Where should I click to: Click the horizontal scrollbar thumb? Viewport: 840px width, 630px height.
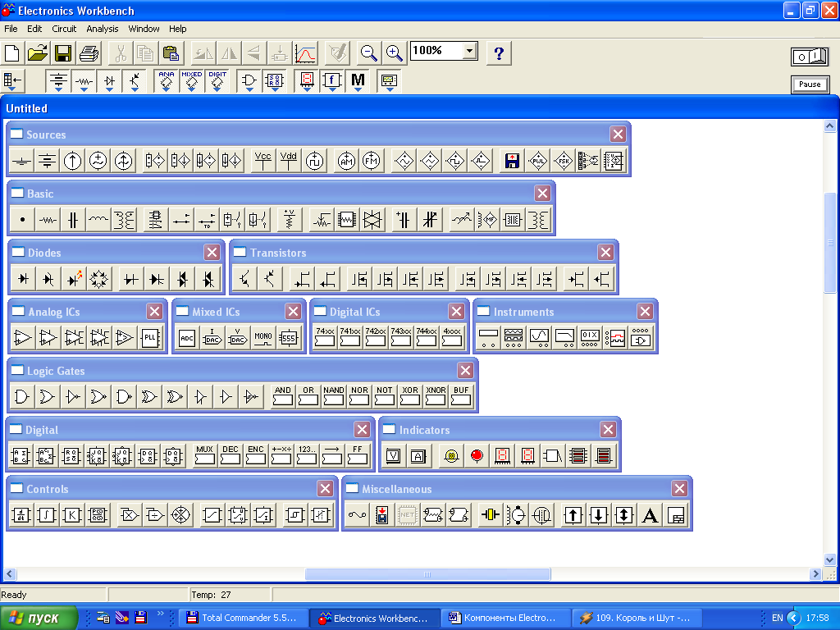point(427,574)
